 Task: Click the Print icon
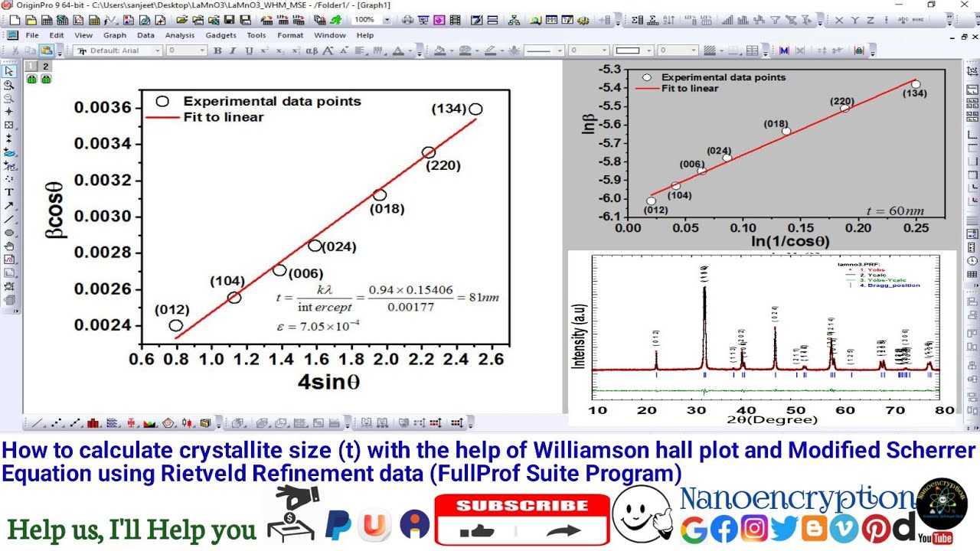pyautogui.click(x=407, y=20)
